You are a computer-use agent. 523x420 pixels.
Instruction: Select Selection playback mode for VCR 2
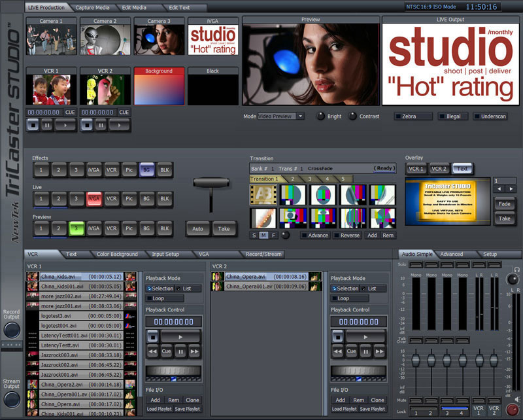point(345,289)
